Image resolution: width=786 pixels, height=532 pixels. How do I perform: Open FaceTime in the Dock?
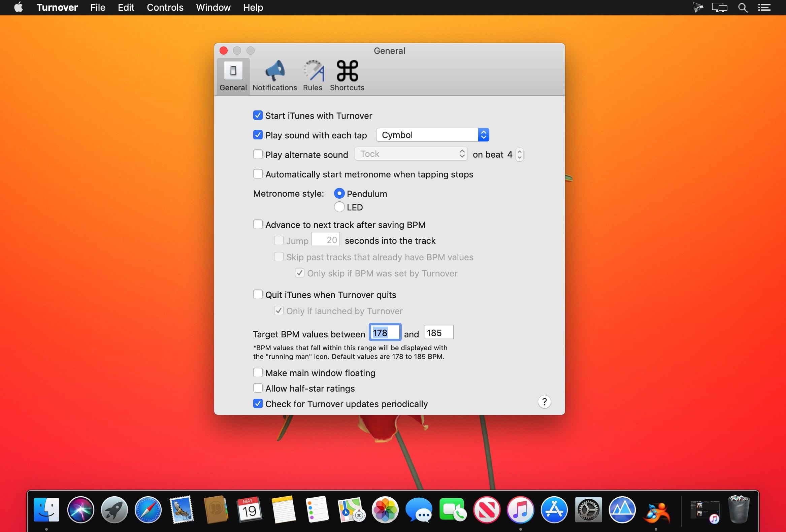pyautogui.click(x=453, y=510)
